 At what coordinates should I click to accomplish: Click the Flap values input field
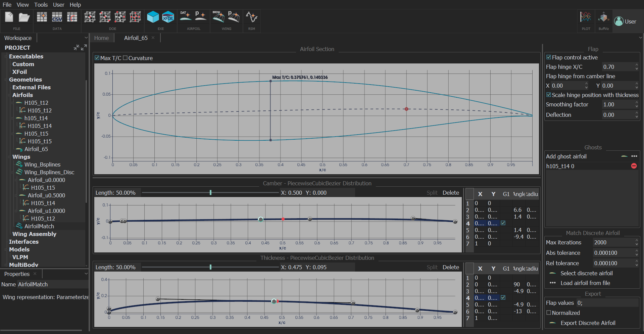[607, 303]
